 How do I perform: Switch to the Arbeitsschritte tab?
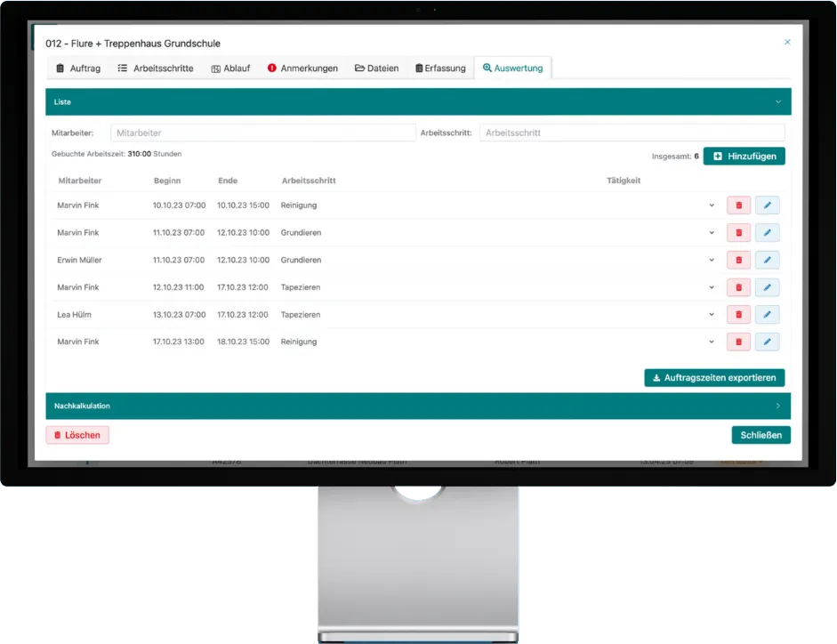click(156, 68)
